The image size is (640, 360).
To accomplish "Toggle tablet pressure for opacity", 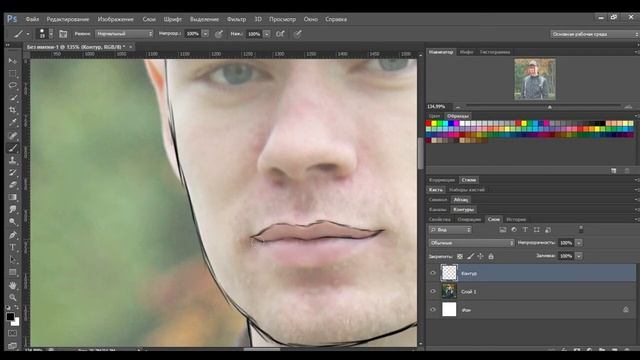I will [x=219, y=34].
